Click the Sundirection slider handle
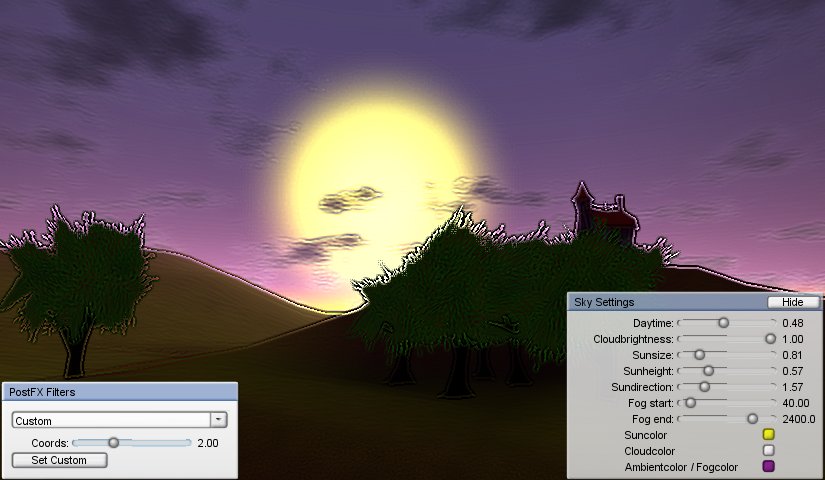This screenshot has width=825, height=480. 704,387
